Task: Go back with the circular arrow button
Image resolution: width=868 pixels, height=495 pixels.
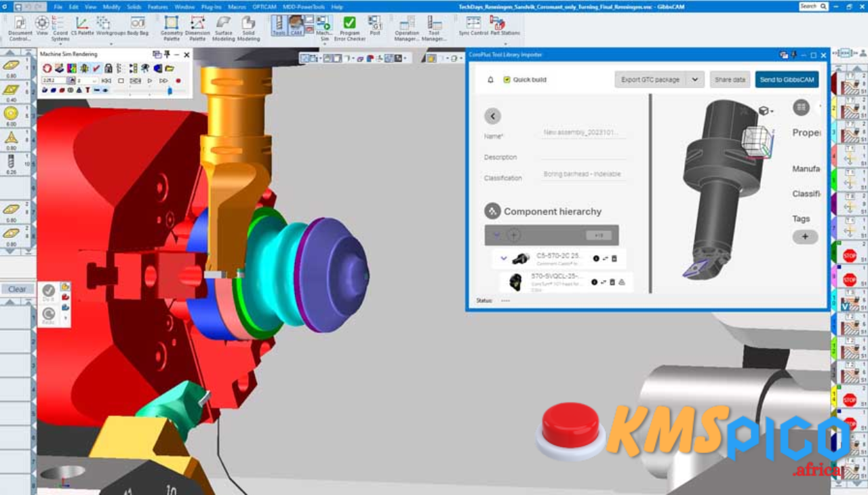Action: 492,116
